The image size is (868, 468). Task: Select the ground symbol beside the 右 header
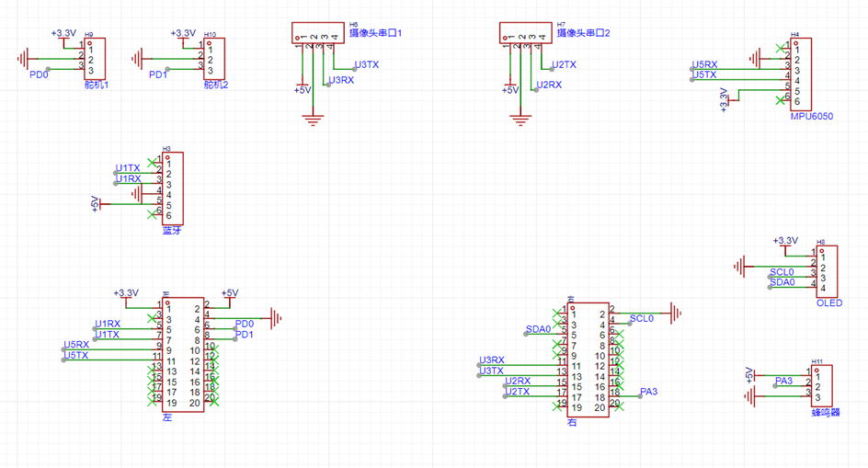(676, 314)
